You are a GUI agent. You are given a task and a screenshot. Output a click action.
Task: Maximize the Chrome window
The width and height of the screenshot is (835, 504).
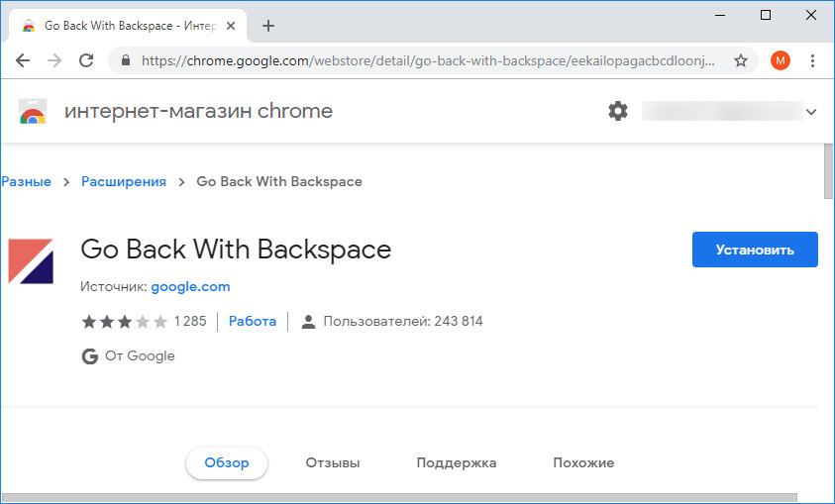pyautogui.click(x=766, y=15)
